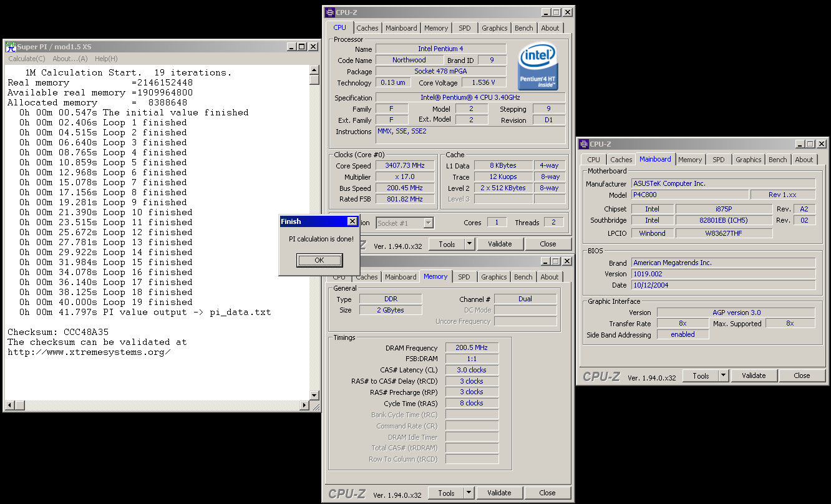Expand the Tools dropdown arrow in the Memory window

[x=469, y=493]
